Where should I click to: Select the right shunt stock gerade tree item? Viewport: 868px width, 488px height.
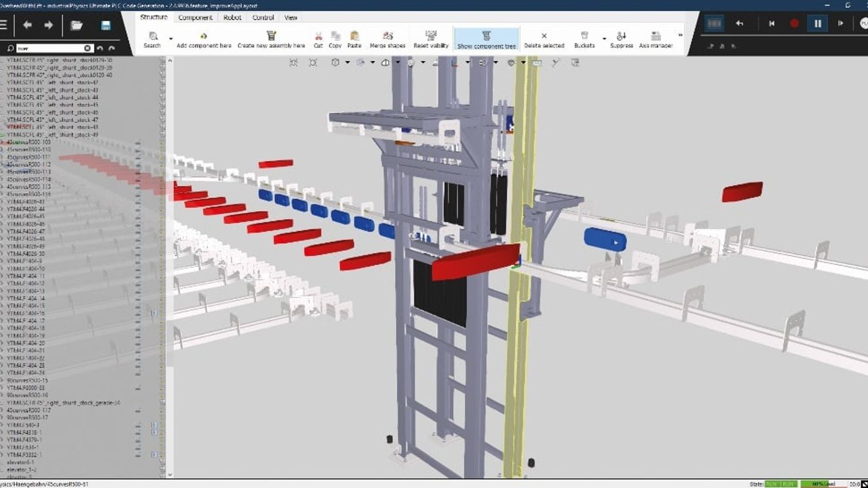(64, 403)
